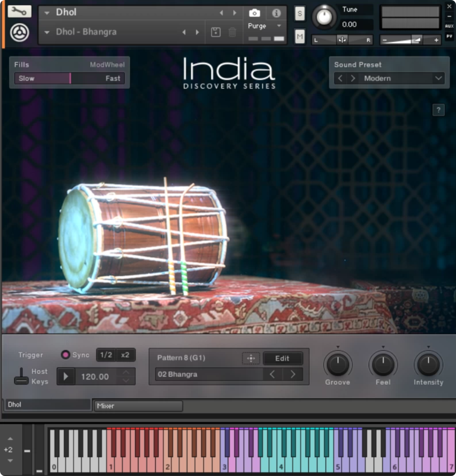This screenshot has height=476, width=456.
Task: Toggle the Sync indicator
Action: click(x=65, y=355)
